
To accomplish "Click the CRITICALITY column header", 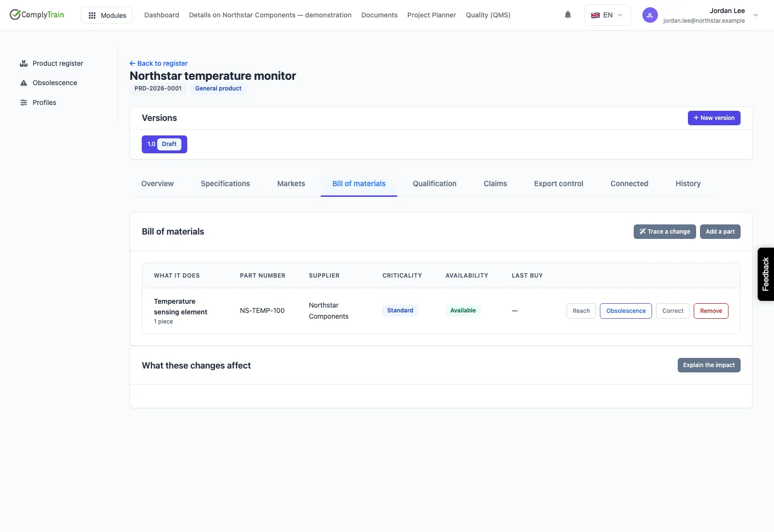I will (402, 276).
